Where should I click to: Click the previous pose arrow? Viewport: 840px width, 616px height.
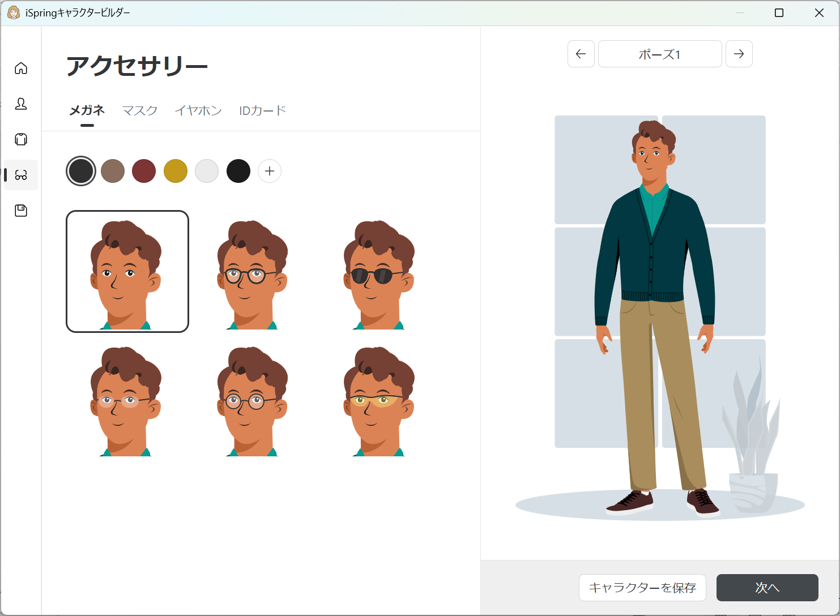coord(581,54)
